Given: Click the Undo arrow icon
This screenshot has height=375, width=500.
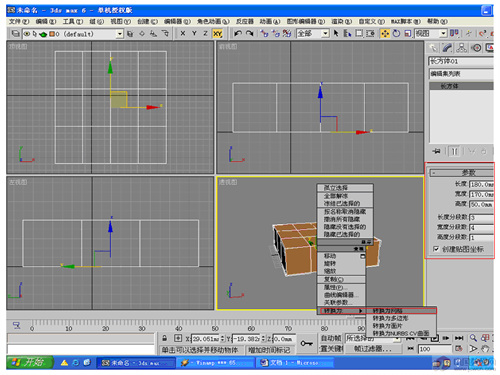Looking at the screenshot, I should coord(238,33).
